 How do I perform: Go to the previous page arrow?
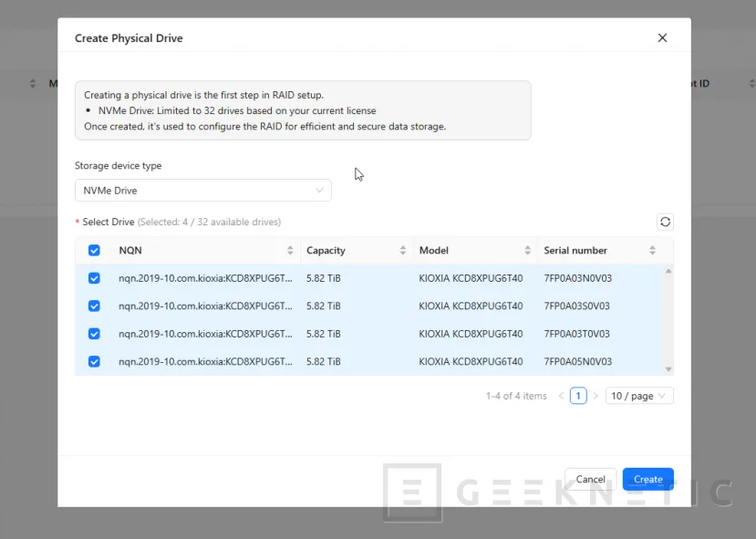561,396
